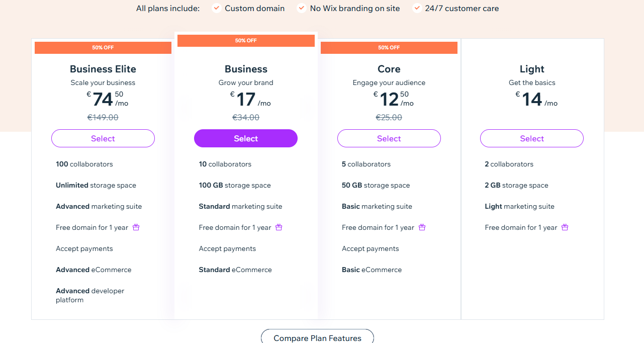Open Compare Plan Features

[317, 338]
